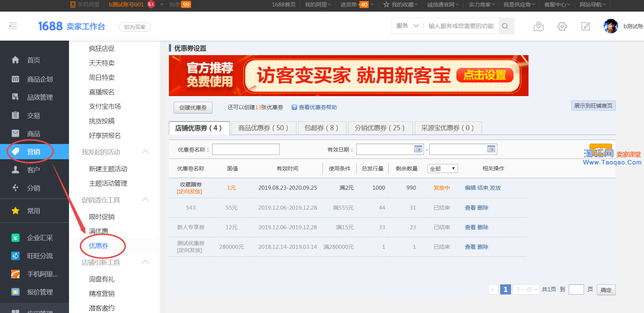Click the user avatar picture
Viewport: 644px width, 313px height.
coord(611,26)
